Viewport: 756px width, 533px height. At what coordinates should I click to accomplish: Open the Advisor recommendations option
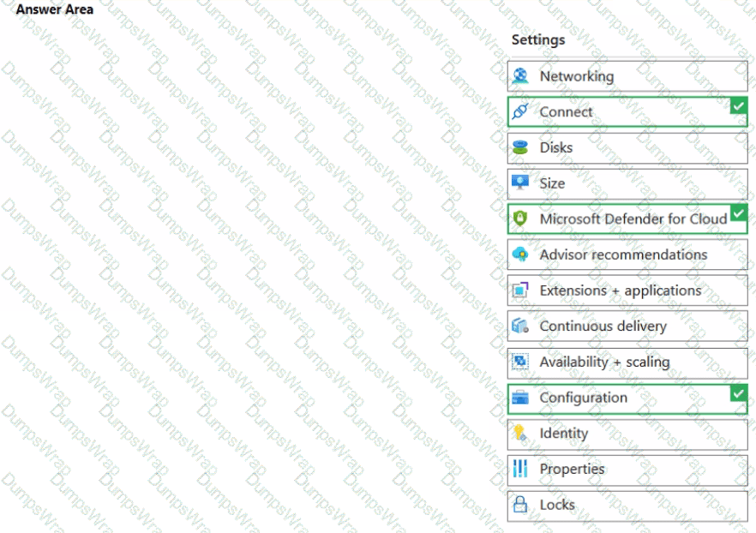[x=623, y=255]
